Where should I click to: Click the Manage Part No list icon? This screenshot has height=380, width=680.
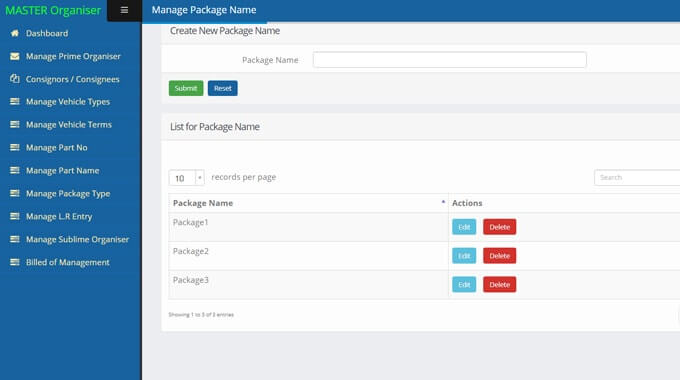(15, 147)
